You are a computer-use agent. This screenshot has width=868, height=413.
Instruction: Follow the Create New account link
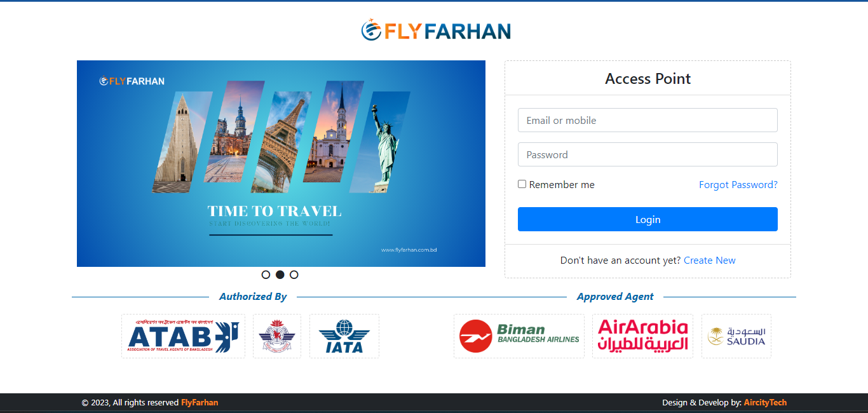point(710,261)
